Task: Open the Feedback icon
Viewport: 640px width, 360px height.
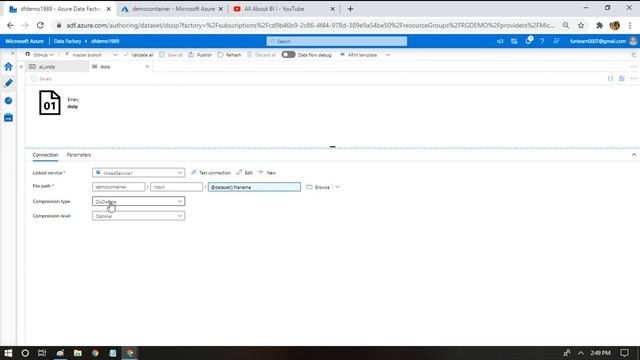Action: pos(556,41)
